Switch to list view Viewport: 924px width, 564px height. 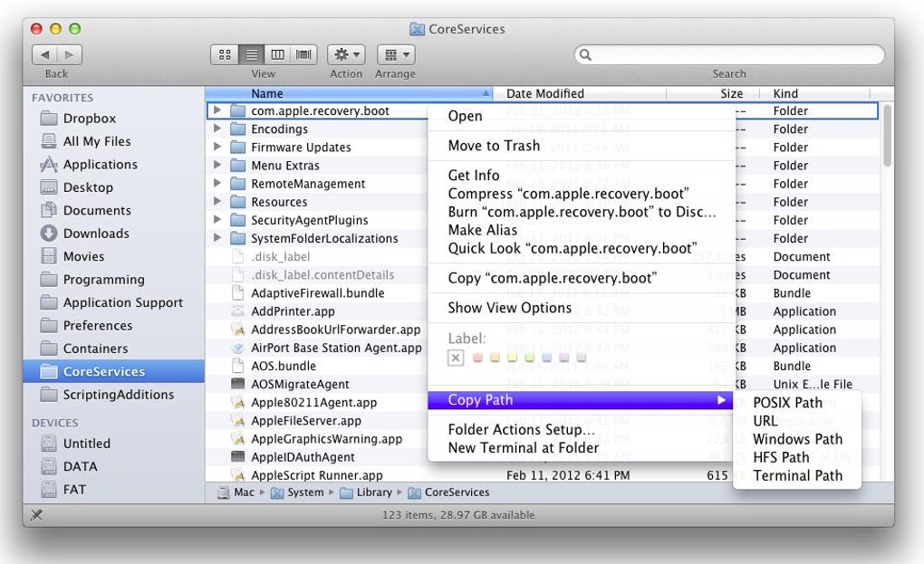[252, 54]
